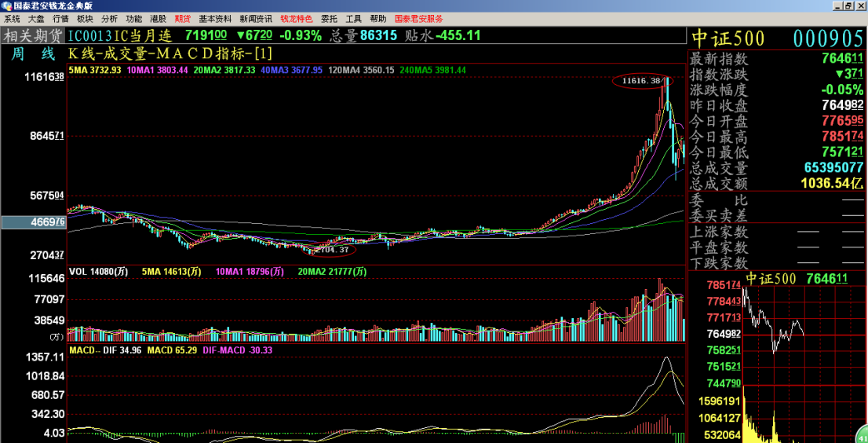868x443 pixels.
Task: Click the 20MA2 3817.33 indicator label
Action: coord(224,71)
